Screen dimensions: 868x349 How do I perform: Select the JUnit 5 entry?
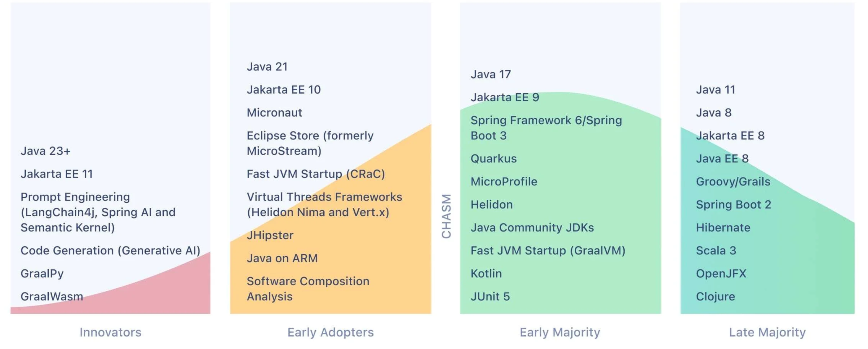coord(490,296)
